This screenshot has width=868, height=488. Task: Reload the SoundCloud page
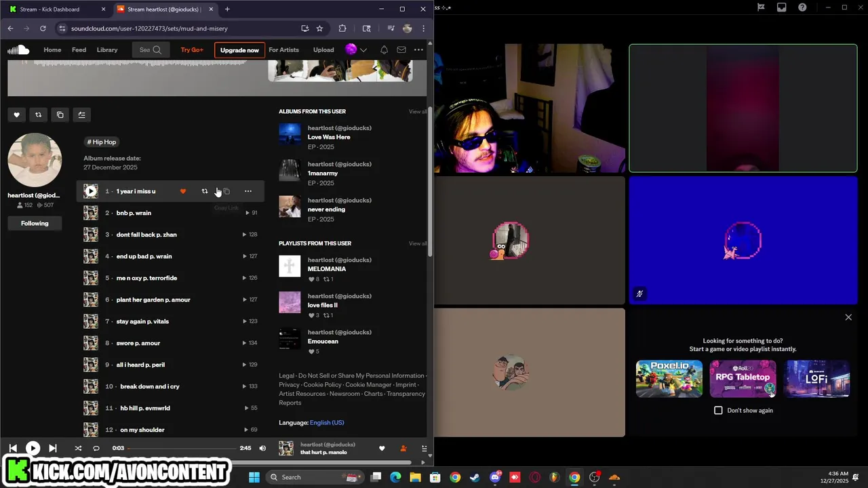pos(43,28)
